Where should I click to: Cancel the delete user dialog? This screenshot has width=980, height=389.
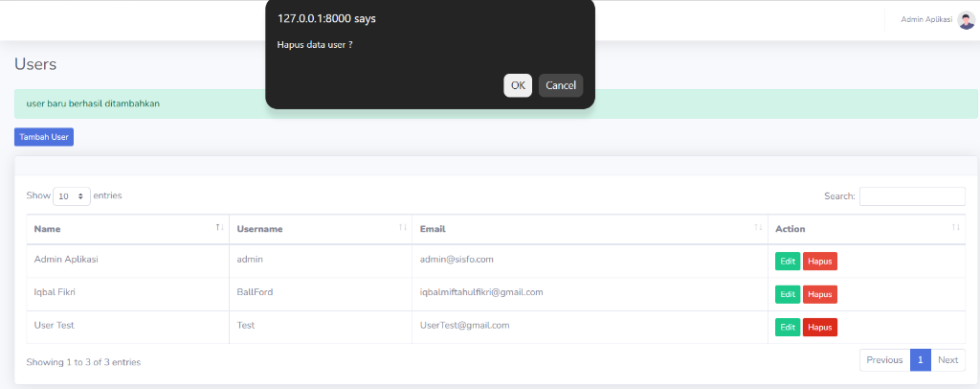561,85
